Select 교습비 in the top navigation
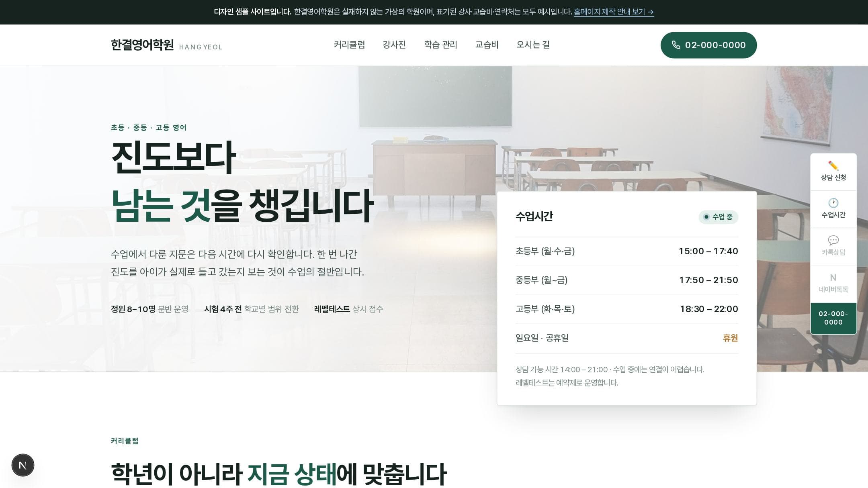The width and height of the screenshot is (868, 488). [487, 45]
